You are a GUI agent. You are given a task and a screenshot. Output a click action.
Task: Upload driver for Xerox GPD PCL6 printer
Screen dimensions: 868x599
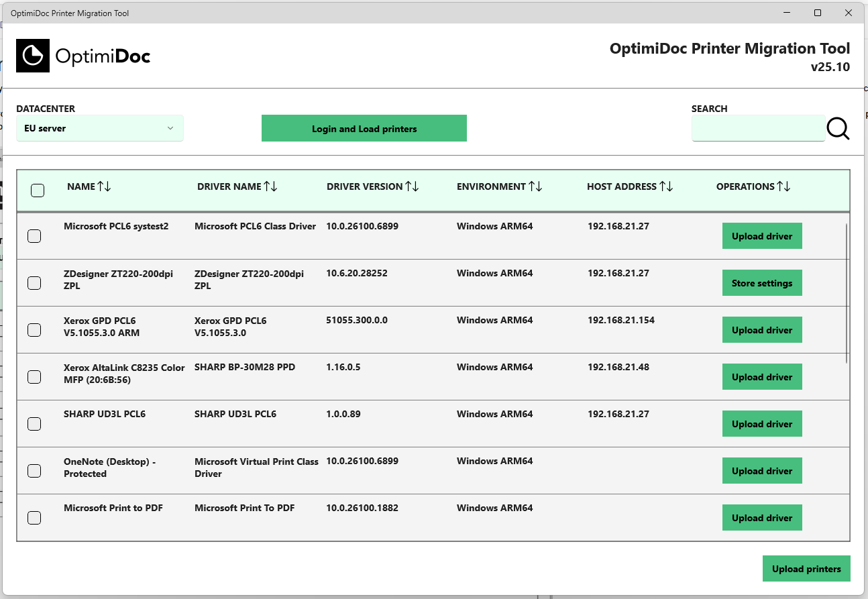pyautogui.click(x=761, y=330)
